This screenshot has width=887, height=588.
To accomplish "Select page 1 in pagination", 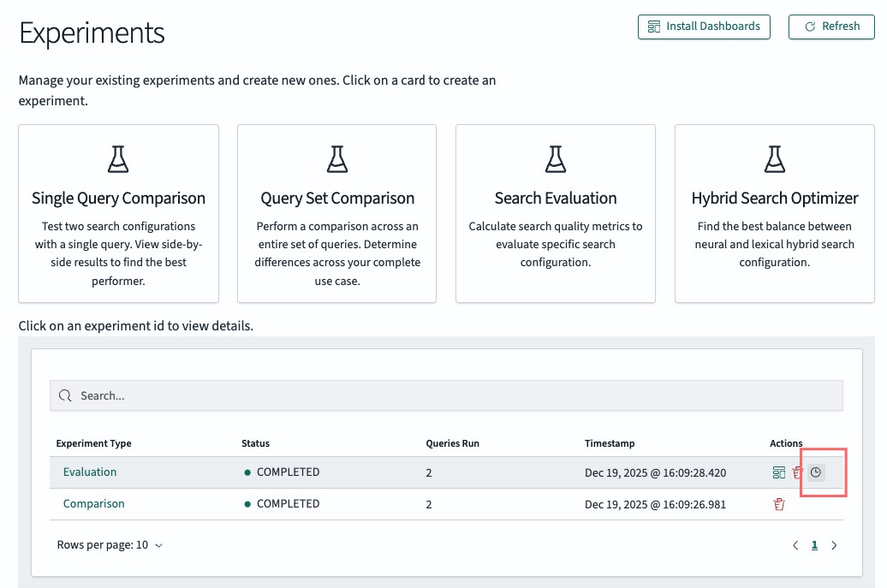I will (814, 545).
